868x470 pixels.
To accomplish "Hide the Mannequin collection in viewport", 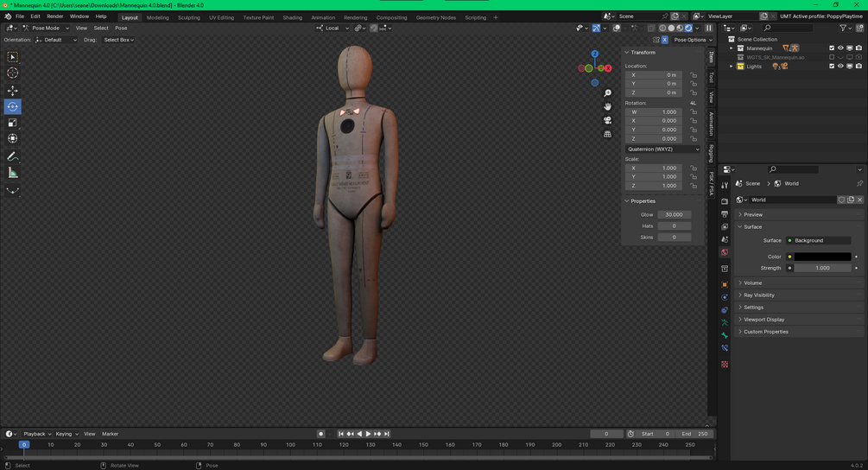I will tap(840, 48).
